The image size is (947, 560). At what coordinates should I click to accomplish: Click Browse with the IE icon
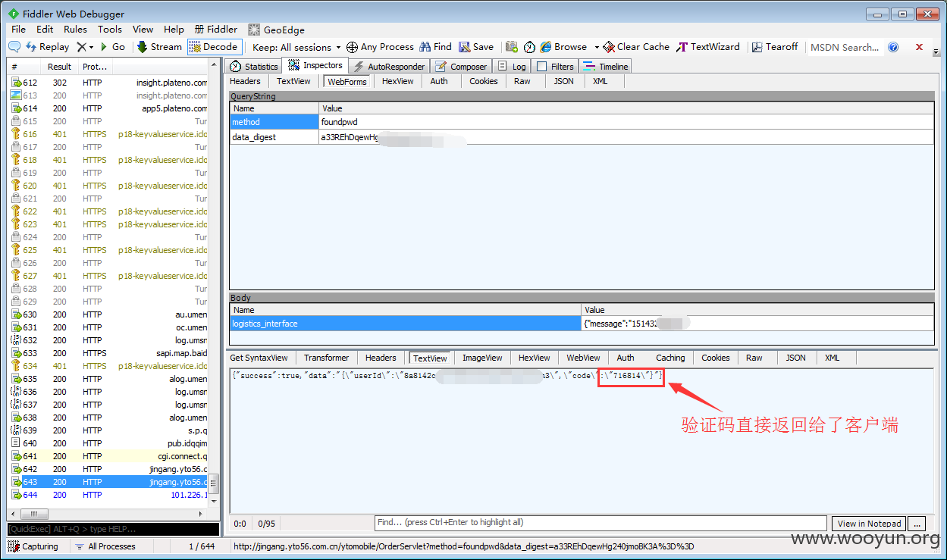tap(563, 47)
